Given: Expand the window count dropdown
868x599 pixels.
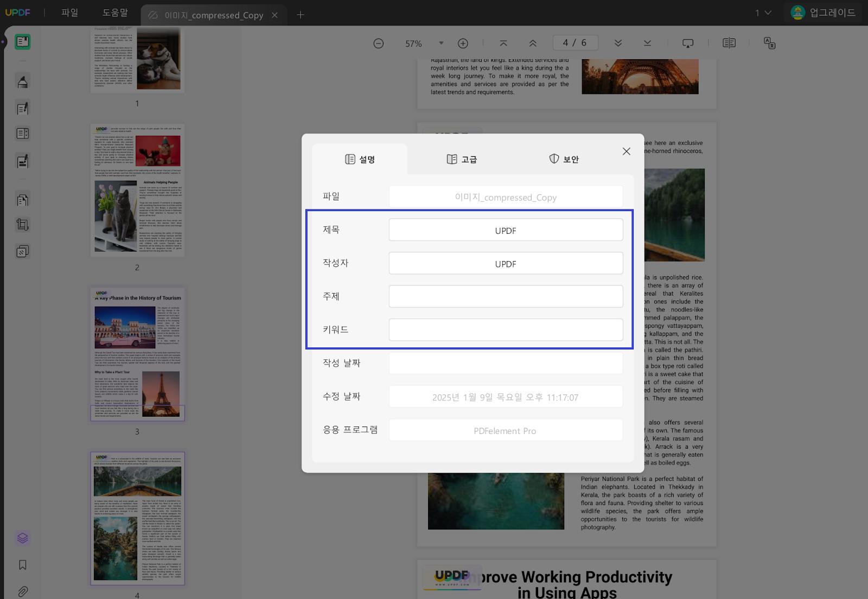Looking at the screenshot, I should (x=763, y=12).
